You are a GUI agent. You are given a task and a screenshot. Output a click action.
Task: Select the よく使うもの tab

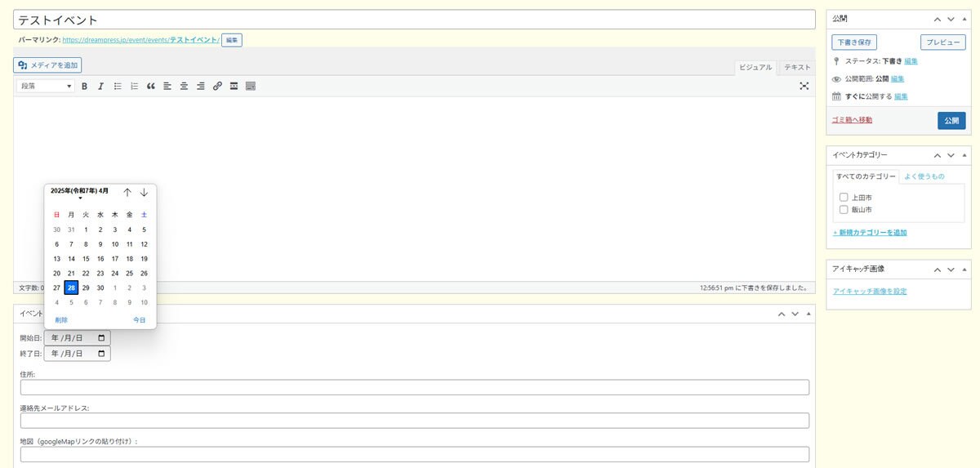pos(924,176)
